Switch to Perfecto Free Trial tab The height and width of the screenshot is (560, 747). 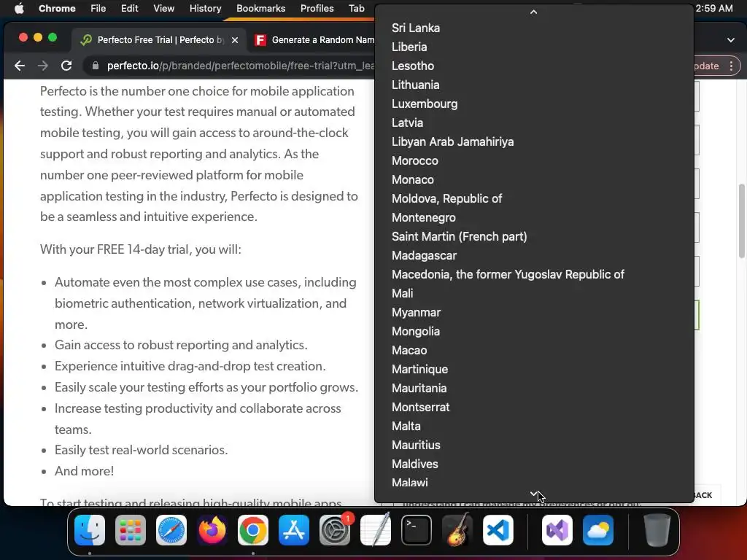click(158, 40)
